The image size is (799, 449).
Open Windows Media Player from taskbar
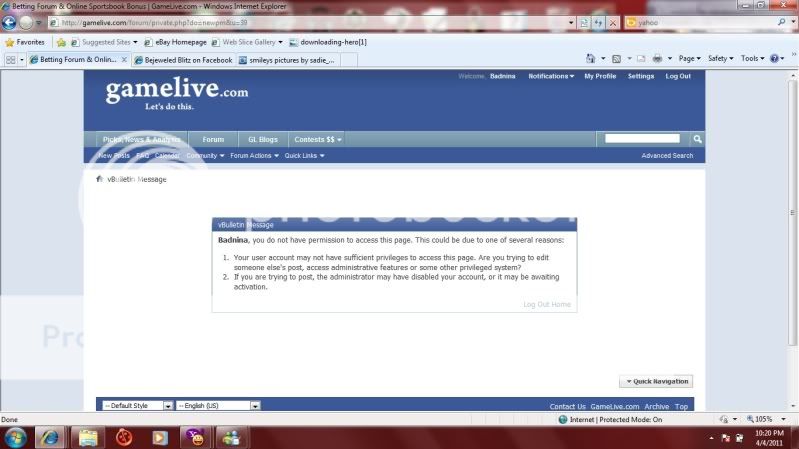(x=159, y=438)
